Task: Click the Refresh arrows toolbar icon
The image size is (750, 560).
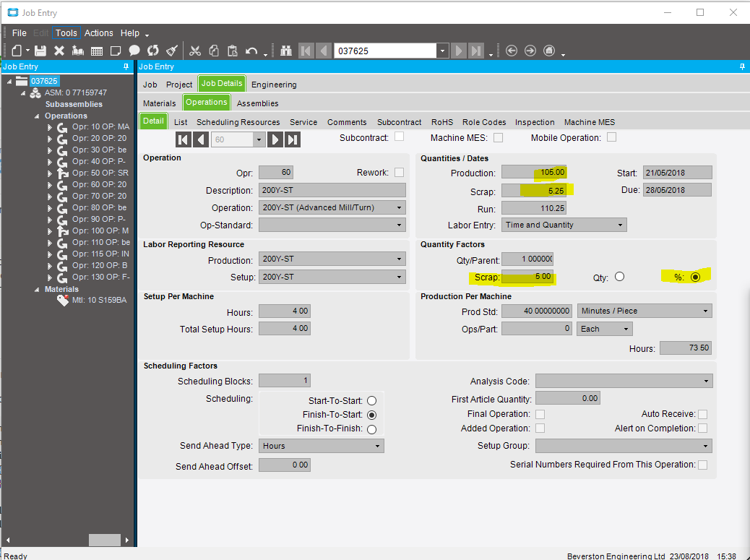Action: click(152, 51)
